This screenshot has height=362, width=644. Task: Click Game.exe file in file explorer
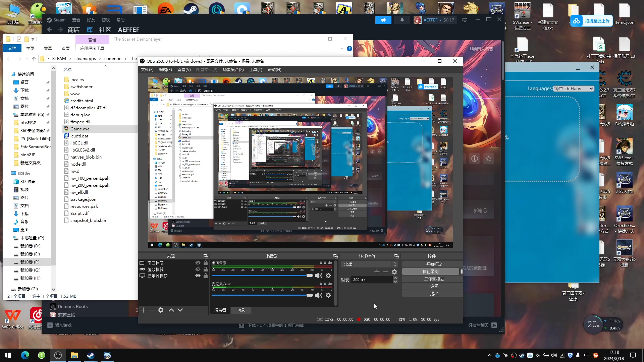coord(80,129)
